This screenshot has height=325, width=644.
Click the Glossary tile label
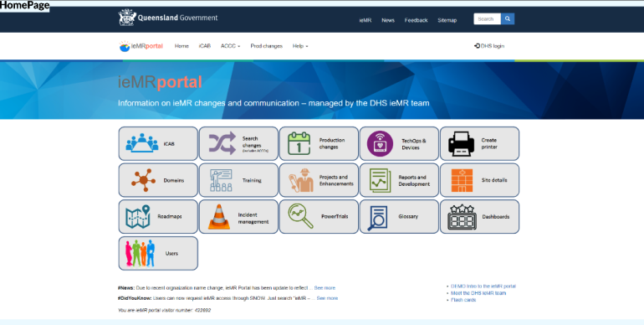[408, 216]
